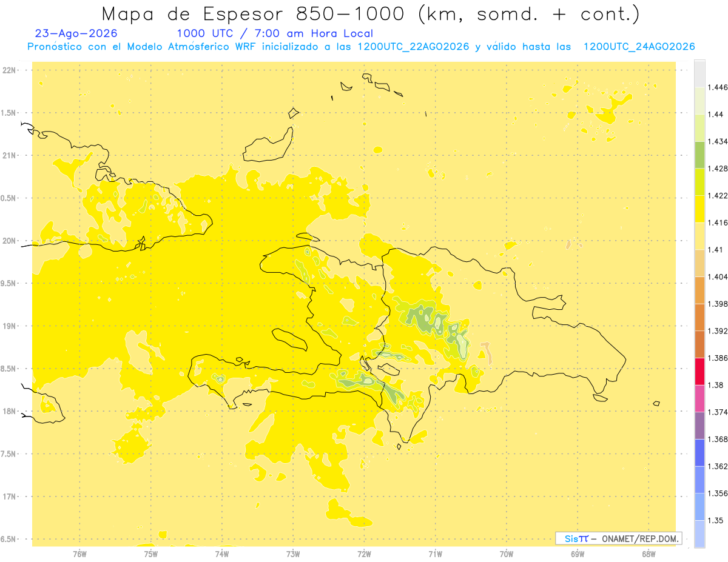Click the latitude label 21N
Screen dimensions: 728x562
tap(10, 155)
